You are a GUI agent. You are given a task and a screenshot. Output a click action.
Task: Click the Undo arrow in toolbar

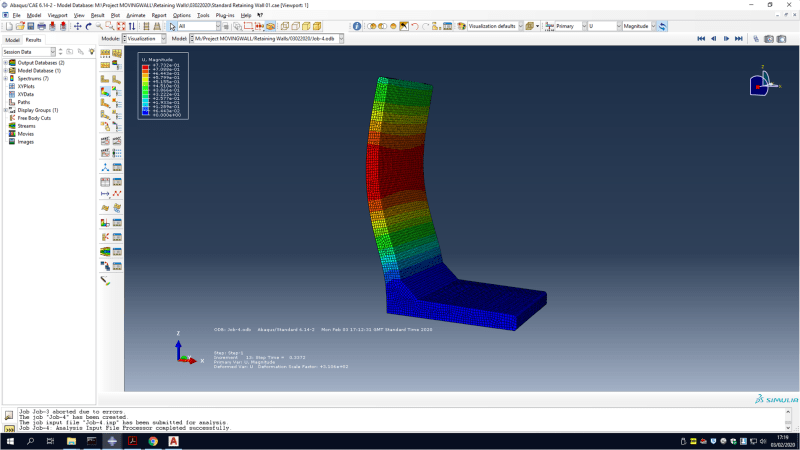coord(415,26)
